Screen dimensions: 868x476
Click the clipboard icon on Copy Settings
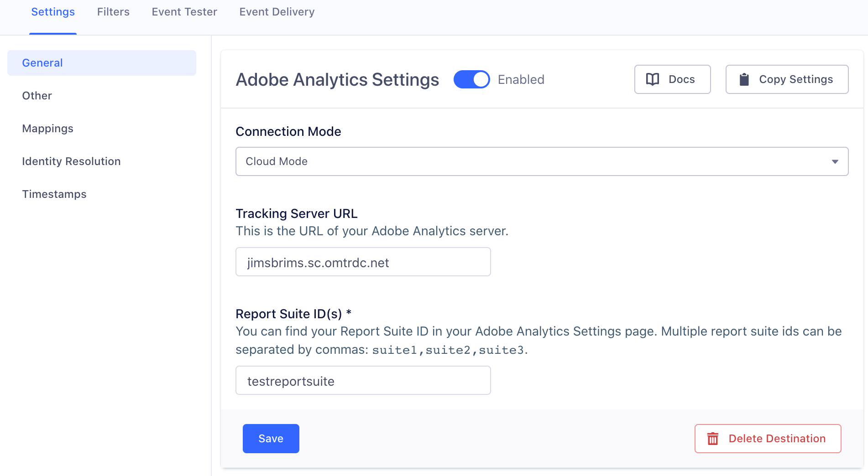[744, 79]
